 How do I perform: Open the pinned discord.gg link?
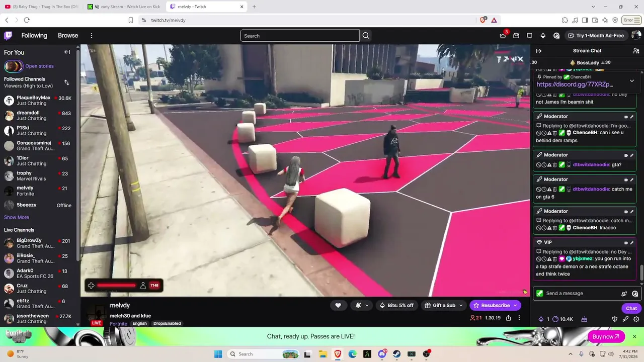point(575,84)
